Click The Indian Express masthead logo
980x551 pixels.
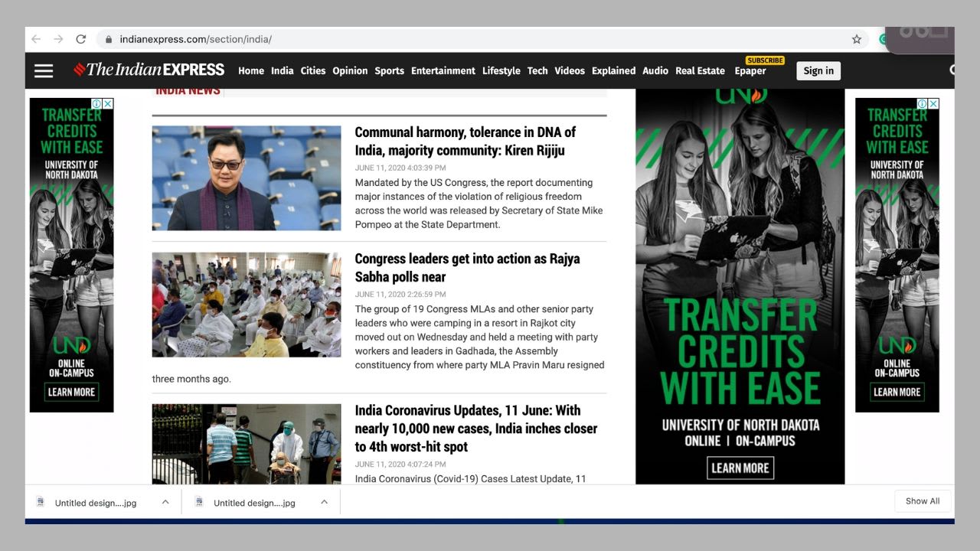pyautogui.click(x=149, y=69)
